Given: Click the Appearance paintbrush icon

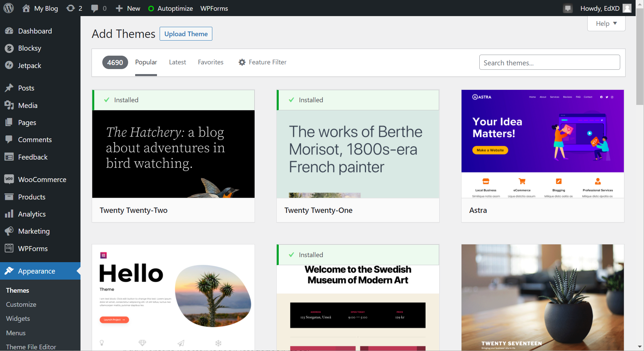Looking at the screenshot, I should coord(9,271).
